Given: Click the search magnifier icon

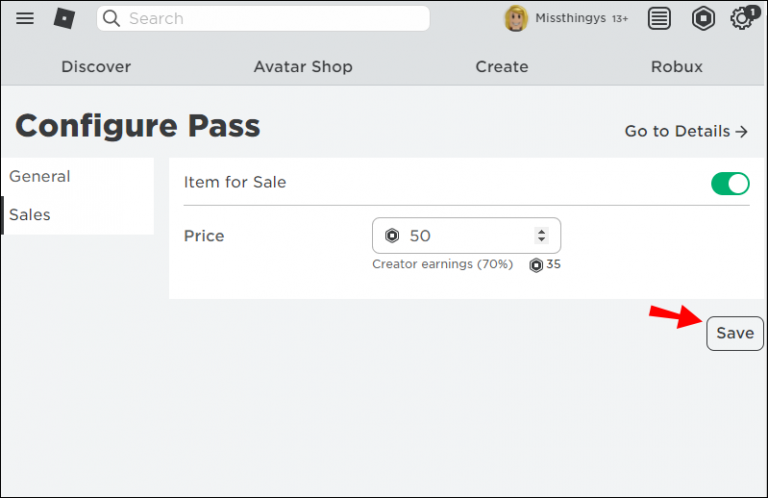Looking at the screenshot, I should click(x=111, y=18).
